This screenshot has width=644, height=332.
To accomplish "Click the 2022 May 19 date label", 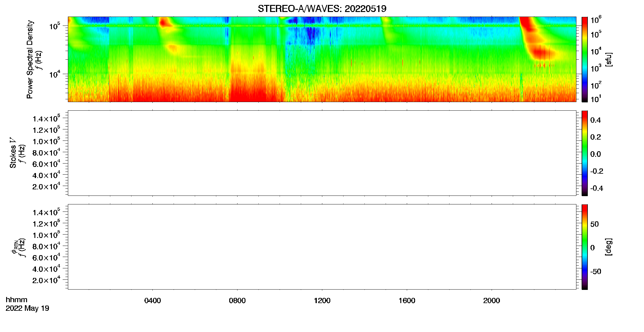I will click(27, 308).
